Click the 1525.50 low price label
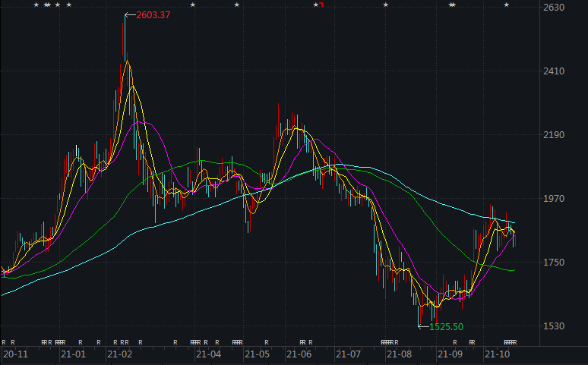Viewport: 588px width, 365px height. (x=446, y=327)
